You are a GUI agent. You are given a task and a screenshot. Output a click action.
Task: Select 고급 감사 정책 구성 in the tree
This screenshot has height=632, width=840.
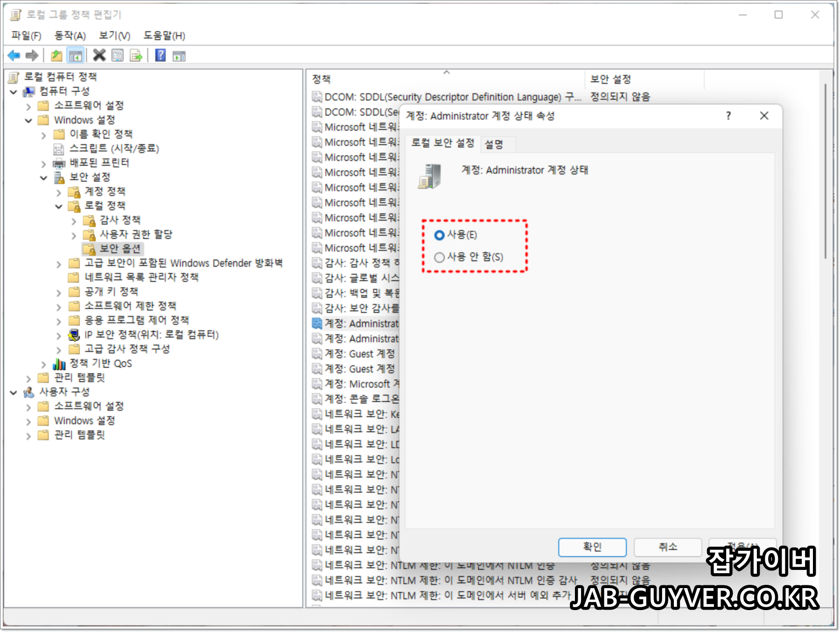[127, 349]
